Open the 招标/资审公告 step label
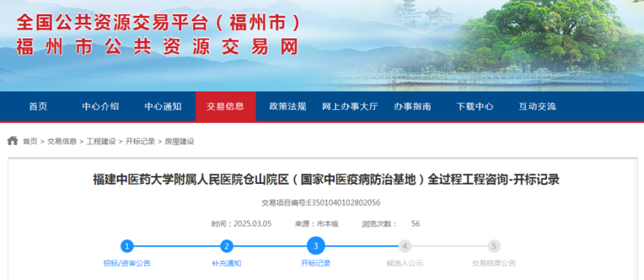This screenshot has width=644, height=280. click(x=127, y=264)
